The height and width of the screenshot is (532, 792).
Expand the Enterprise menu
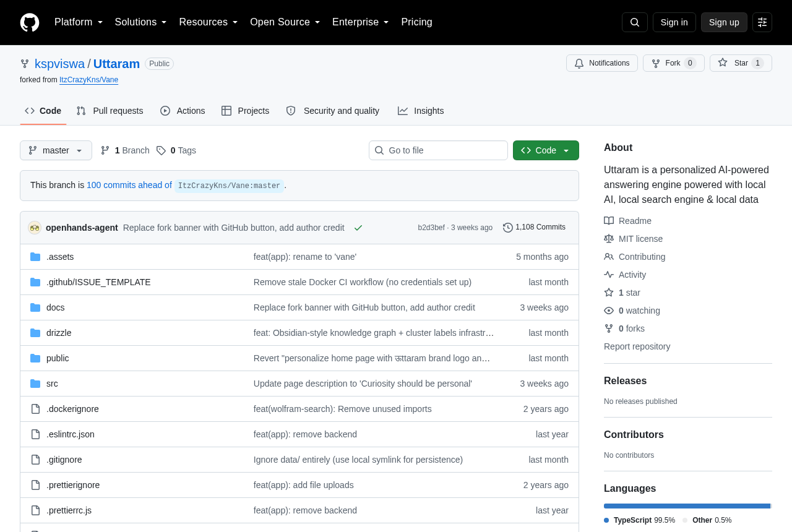[361, 22]
